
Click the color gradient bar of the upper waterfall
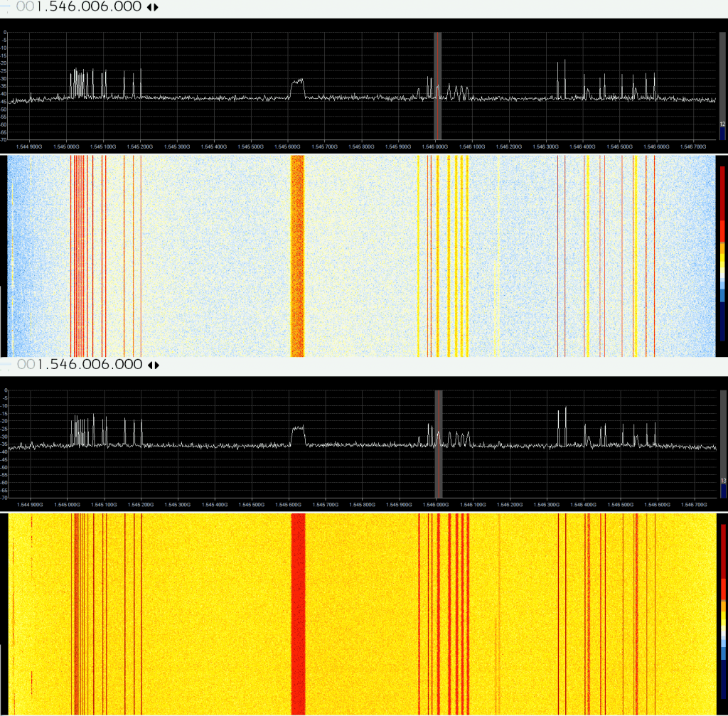722,256
